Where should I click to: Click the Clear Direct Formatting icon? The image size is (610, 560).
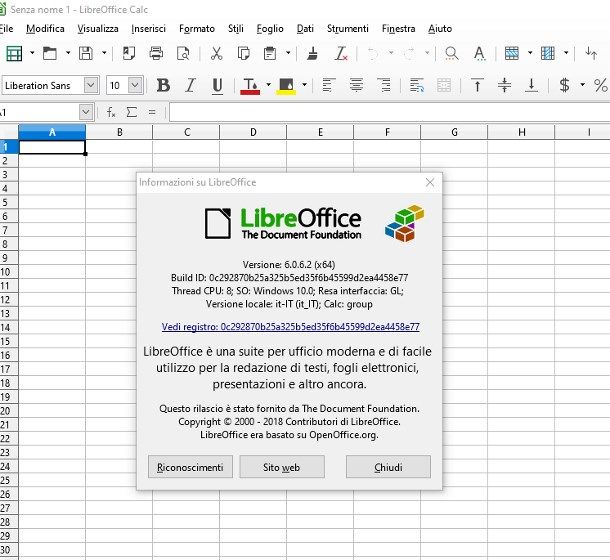pos(341,53)
